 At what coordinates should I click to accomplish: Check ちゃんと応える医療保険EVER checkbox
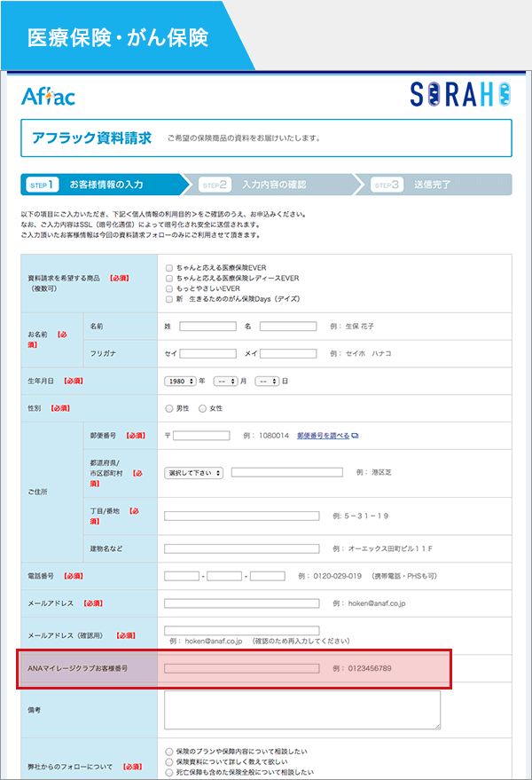(x=169, y=268)
